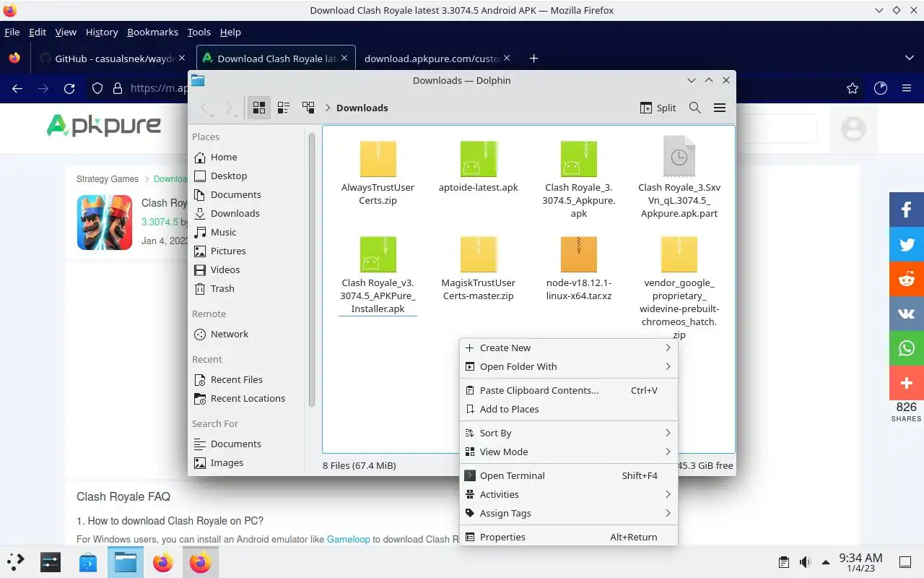Switch Dolphin to Details view mode
Image resolution: width=924 pixels, height=578 pixels.
click(x=308, y=108)
